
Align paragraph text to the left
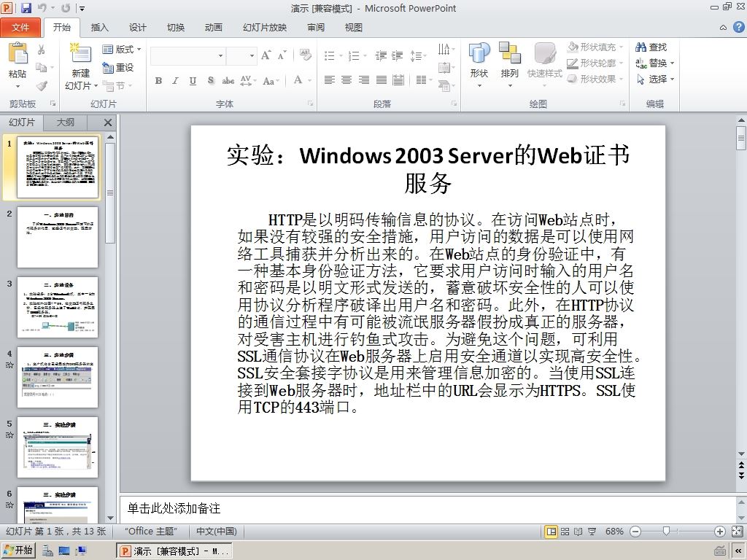coord(329,80)
